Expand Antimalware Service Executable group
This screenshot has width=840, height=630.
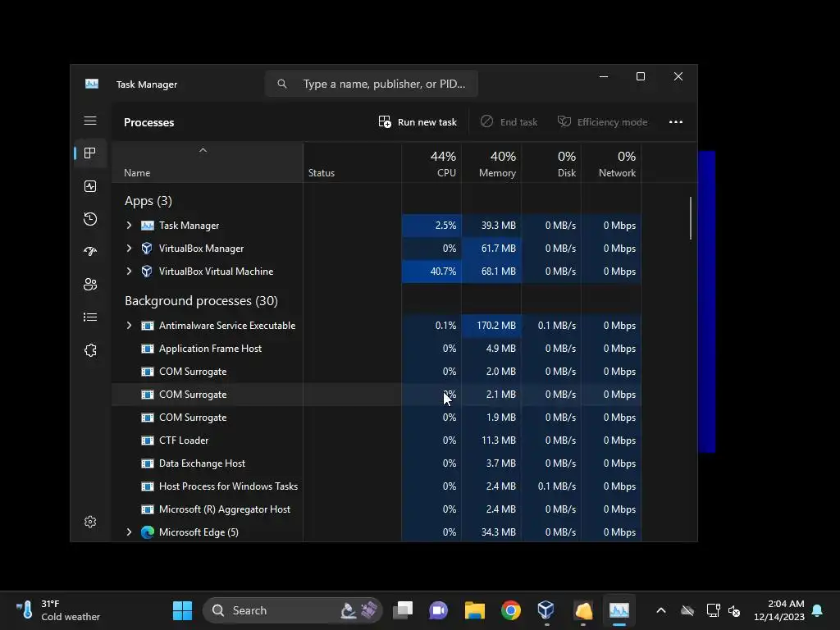pos(129,326)
